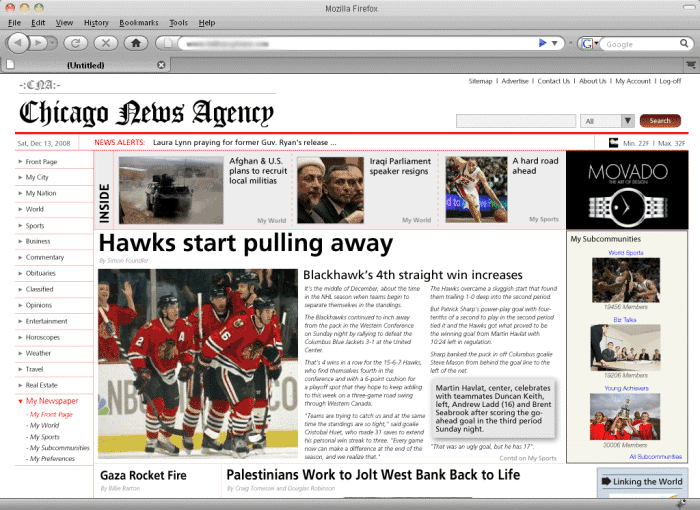Expand the My City nav arrow
Viewport: 700px width, 510px height.
point(20,177)
